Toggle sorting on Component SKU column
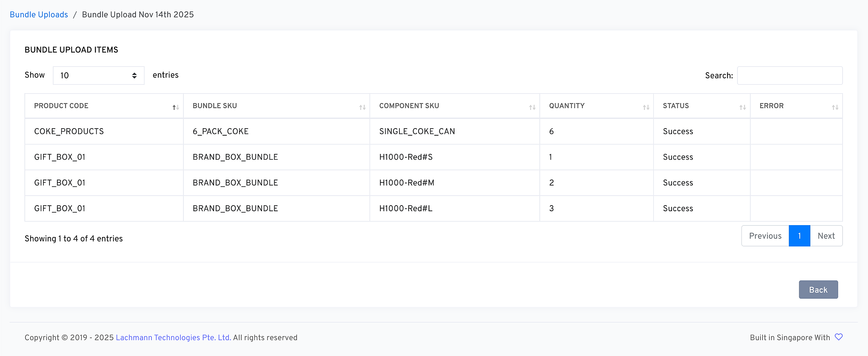 [x=532, y=107]
